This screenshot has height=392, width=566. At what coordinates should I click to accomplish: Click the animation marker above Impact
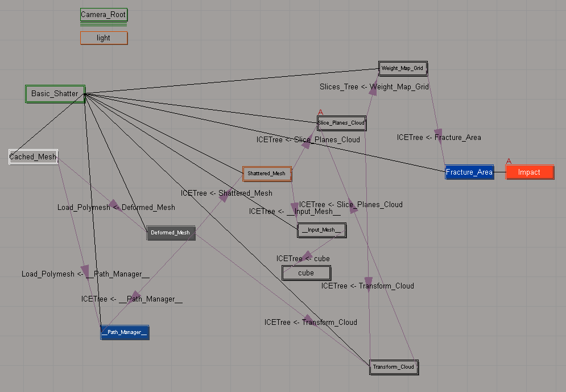tap(509, 162)
